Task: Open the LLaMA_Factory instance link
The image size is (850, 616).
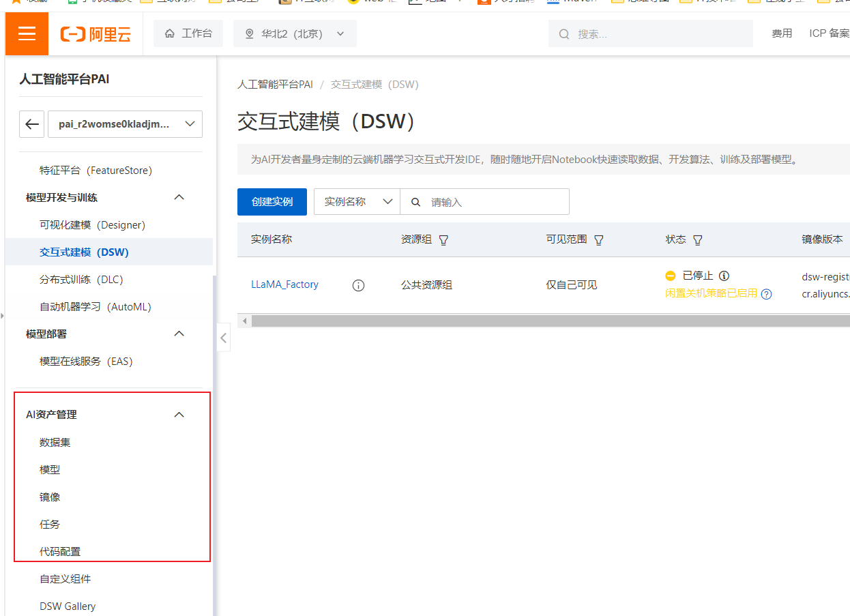Action: [x=284, y=284]
